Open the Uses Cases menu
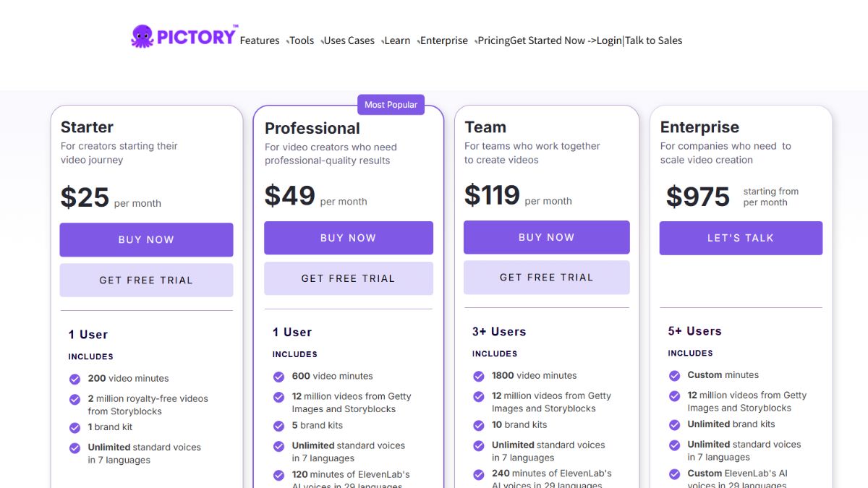 pos(349,40)
